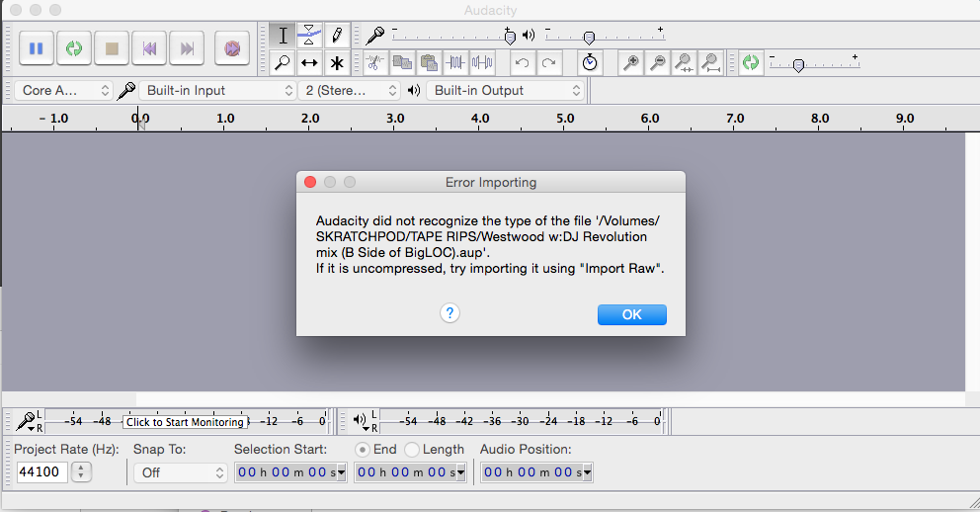
Task: Click the 3.0 mark on timeline ruler
Action: (395, 119)
